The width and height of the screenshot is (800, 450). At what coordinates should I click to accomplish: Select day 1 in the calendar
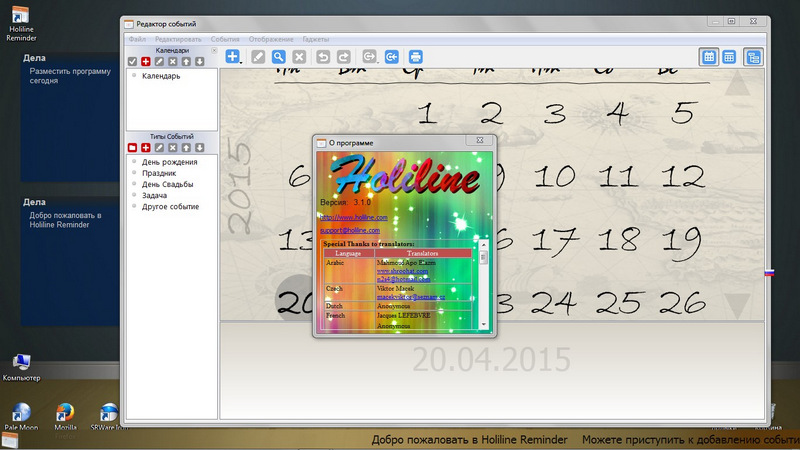(x=428, y=113)
